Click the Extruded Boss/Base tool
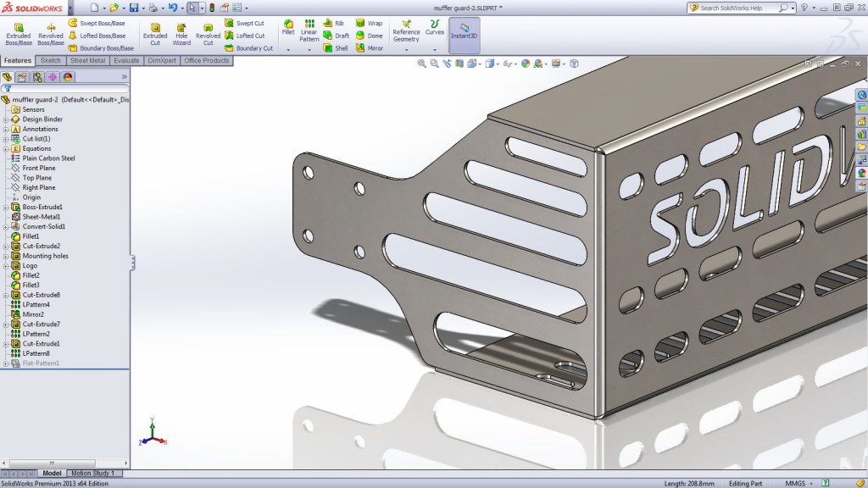This screenshot has height=488, width=868. click(x=19, y=34)
